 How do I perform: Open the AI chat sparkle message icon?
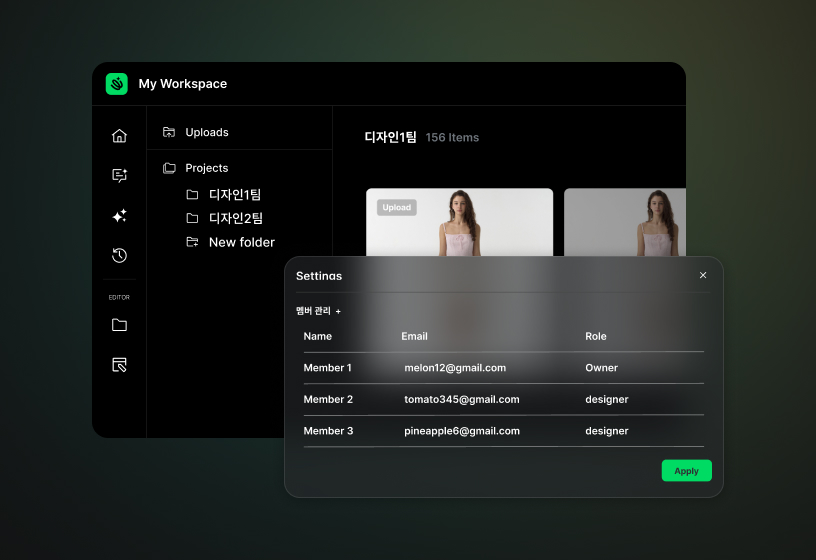tap(119, 176)
